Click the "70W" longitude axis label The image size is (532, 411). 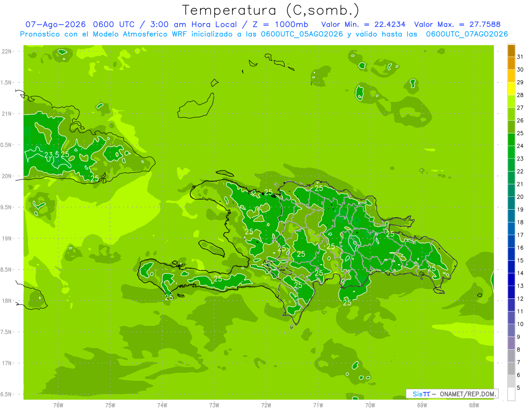(x=370, y=405)
